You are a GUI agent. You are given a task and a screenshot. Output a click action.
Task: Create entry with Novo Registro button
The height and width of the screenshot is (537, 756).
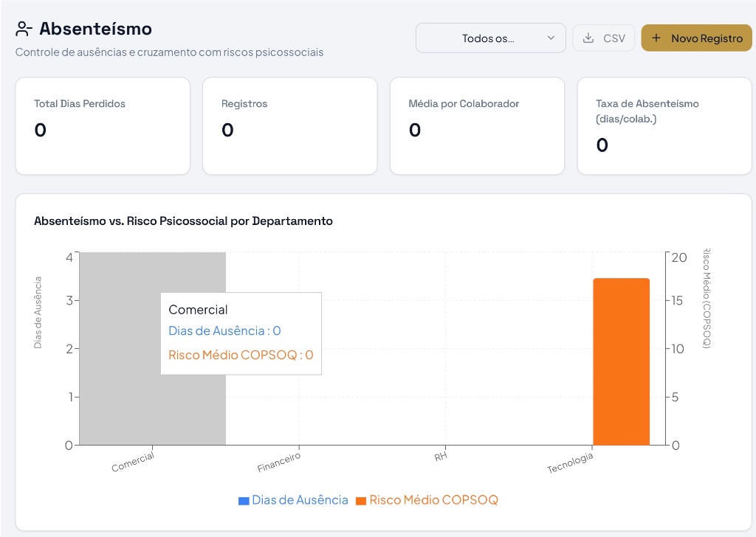pyautogui.click(x=696, y=38)
